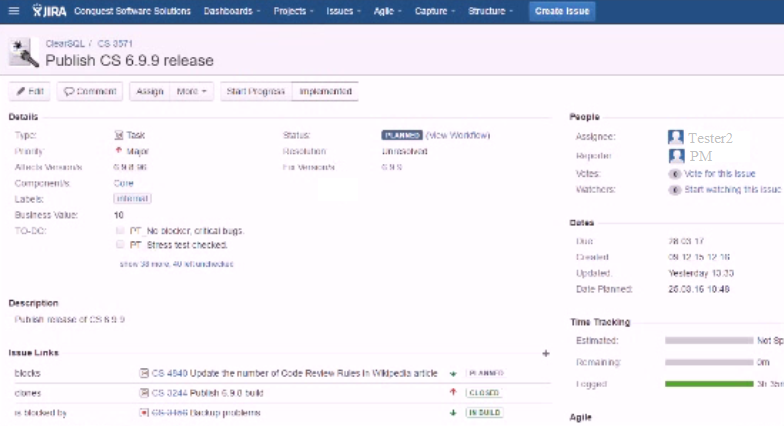Click the View Workflow link
The image size is (784, 426).
458,135
